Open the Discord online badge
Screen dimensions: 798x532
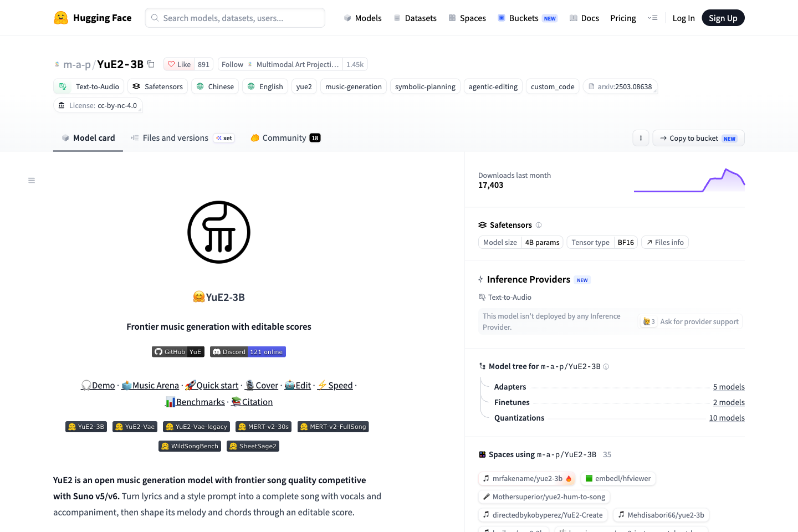[248, 352]
